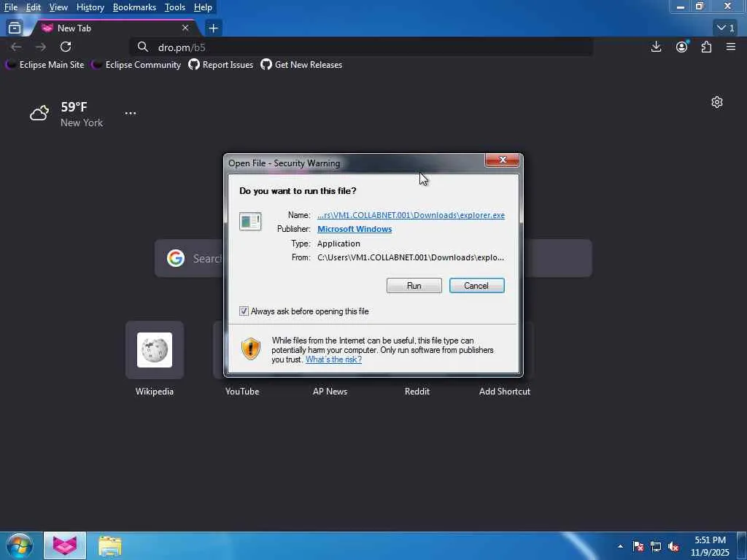The image size is (747, 560).
Task: Open the Edit menu
Action: point(34,7)
